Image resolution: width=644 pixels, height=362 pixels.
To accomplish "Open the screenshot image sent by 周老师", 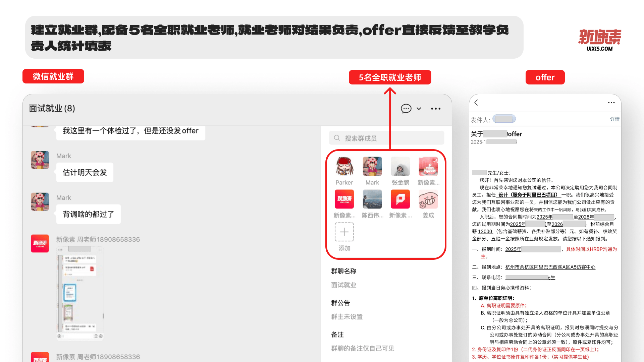I will pos(80,294).
